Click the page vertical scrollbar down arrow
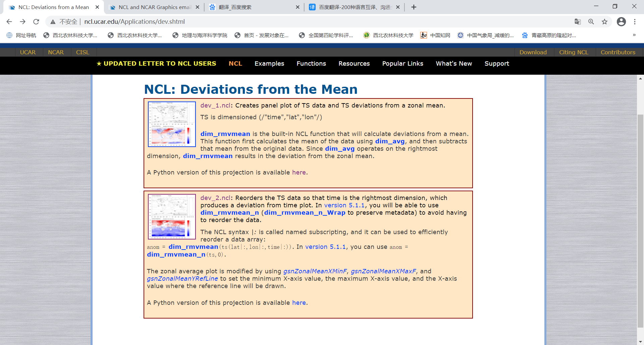Image resolution: width=644 pixels, height=345 pixels. (640, 342)
